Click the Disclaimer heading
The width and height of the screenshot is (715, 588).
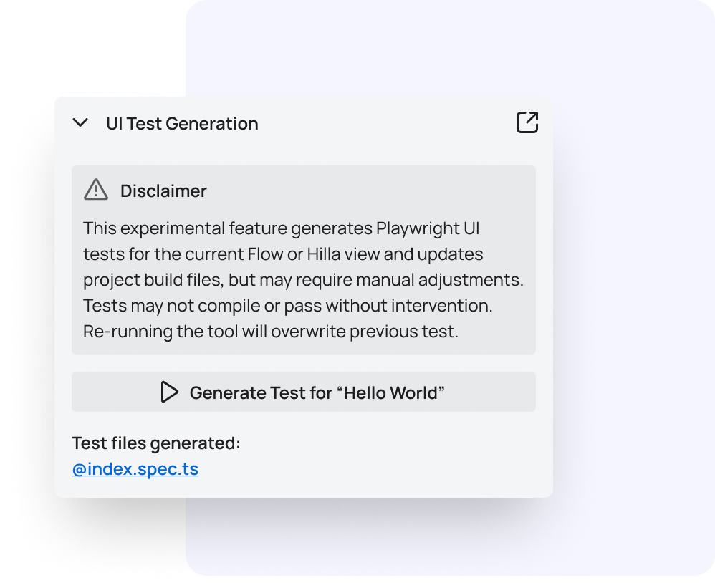coord(163,191)
